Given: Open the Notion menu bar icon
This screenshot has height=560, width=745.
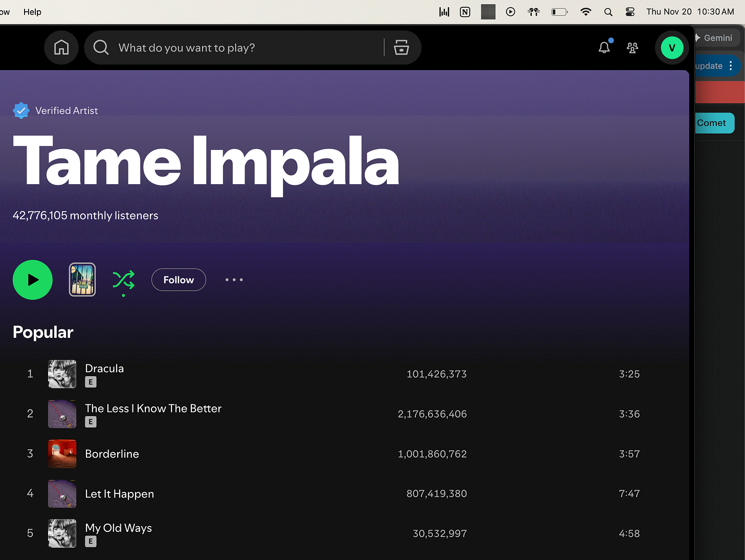Looking at the screenshot, I should (x=465, y=12).
